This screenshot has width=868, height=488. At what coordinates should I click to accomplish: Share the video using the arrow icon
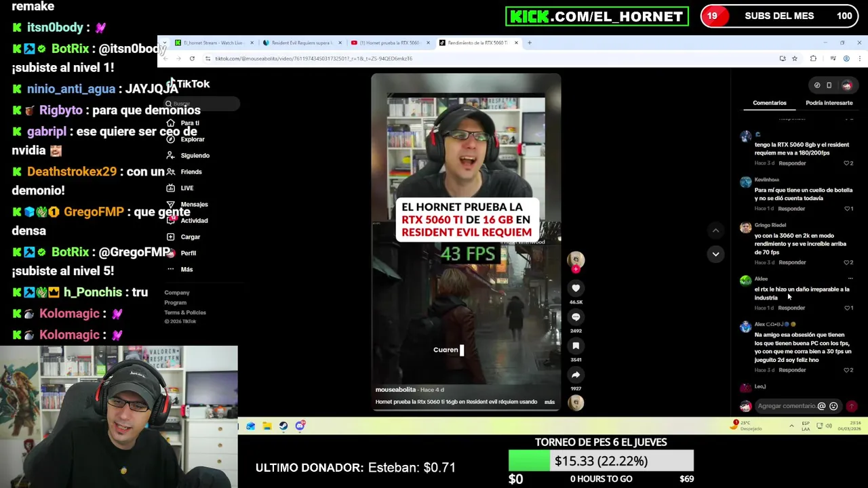coord(576,375)
